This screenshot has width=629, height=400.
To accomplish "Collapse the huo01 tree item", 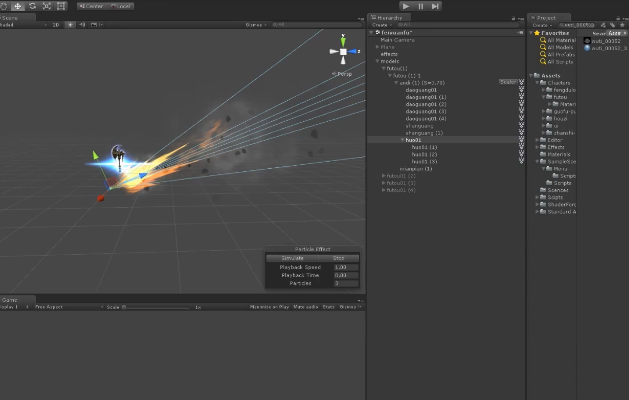I will pyautogui.click(x=402, y=140).
